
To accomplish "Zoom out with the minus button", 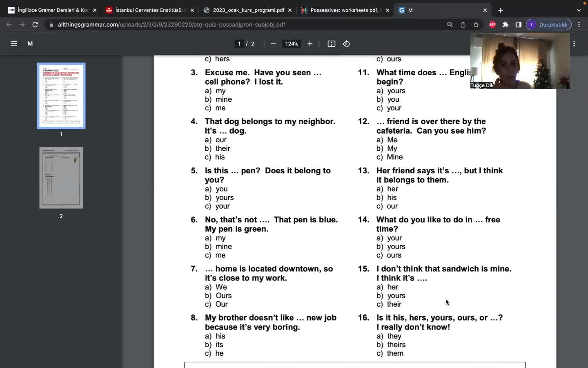I will tap(273, 44).
